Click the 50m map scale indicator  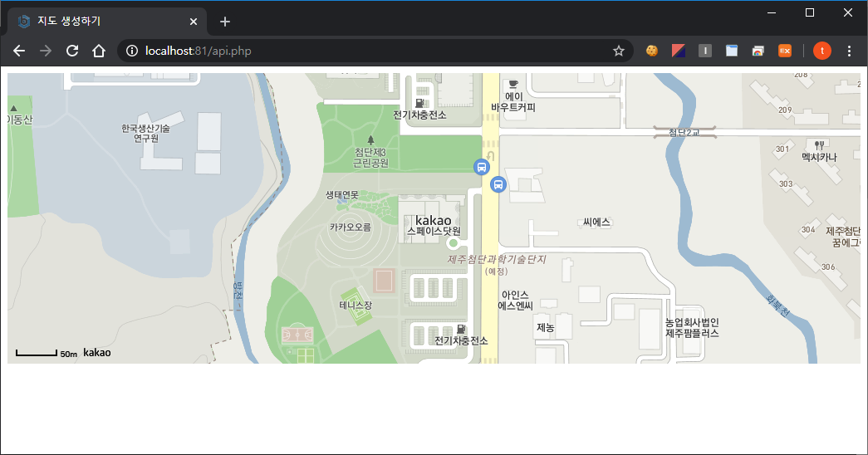click(x=47, y=353)
